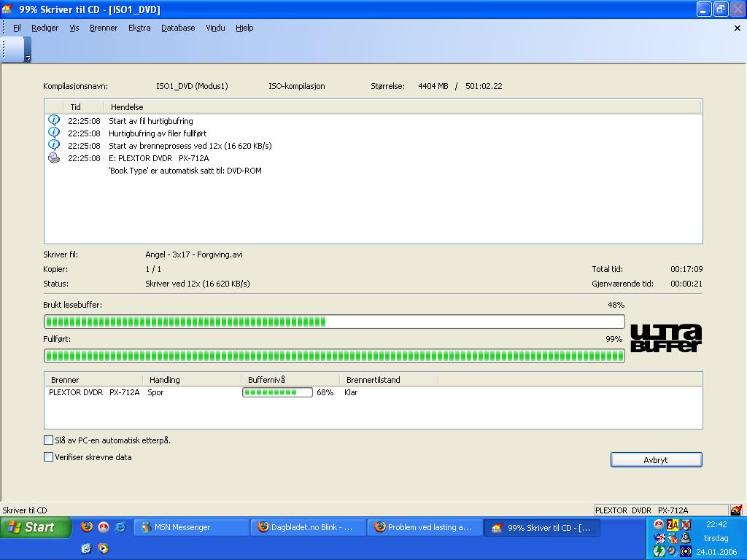The image size is (747, 560).
Task: Open the Hjelp menu
Action: click(x=244, y=28)
